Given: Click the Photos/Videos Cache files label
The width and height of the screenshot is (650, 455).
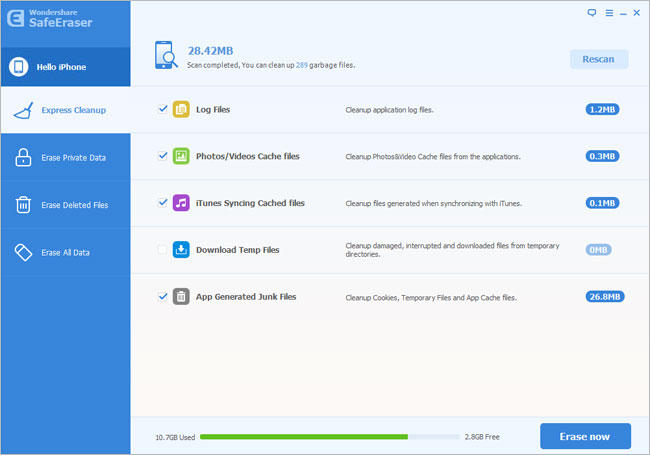Looking at the screenshot, I should tap(248, 156).
